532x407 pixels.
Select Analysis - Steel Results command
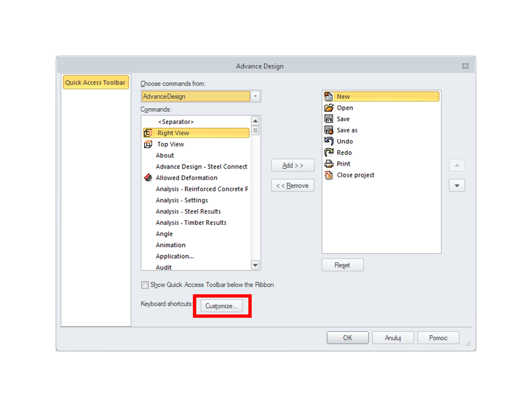tap(196, 211)
